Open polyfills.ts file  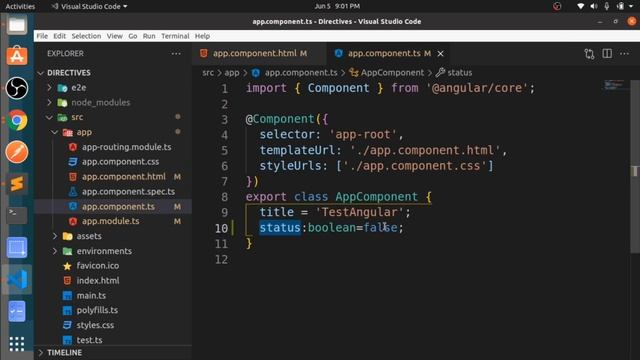(x=97, y=310)
